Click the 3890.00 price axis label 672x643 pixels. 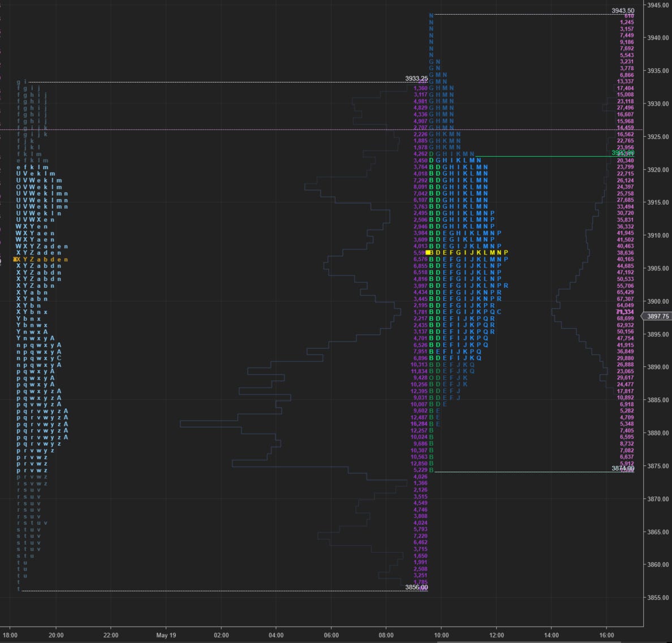(x=658, y=366)
